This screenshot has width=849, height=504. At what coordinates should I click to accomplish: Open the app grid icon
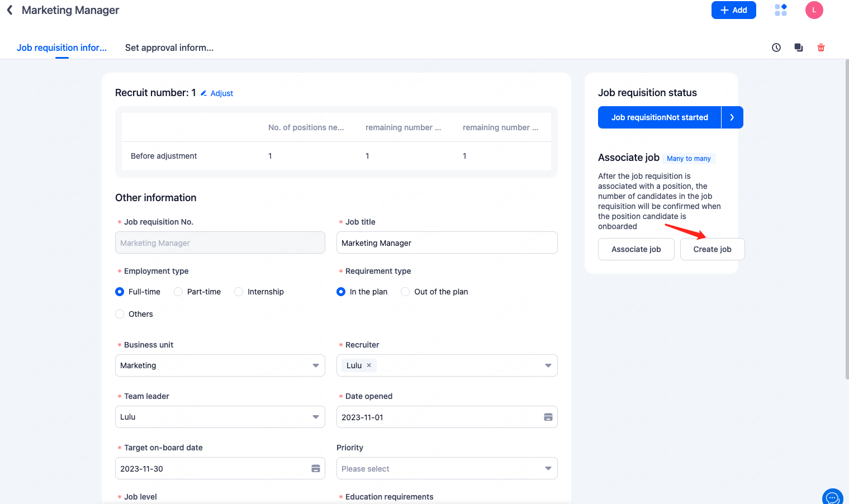point(780,10)
